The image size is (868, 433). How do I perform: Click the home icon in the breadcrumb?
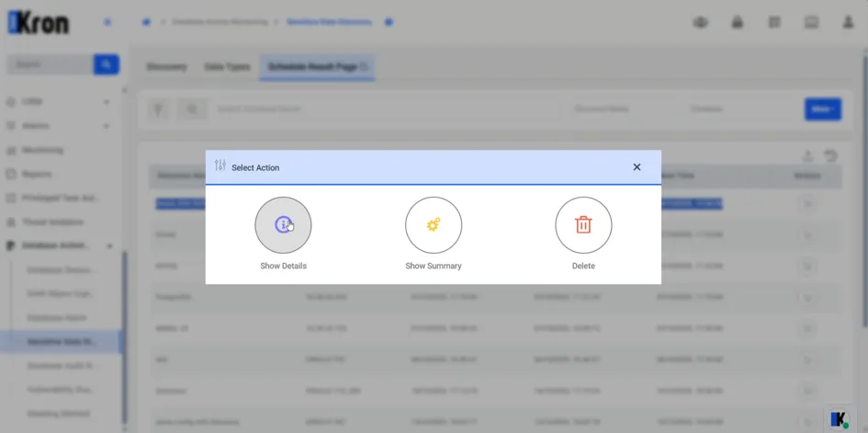click(x=146, y=22)
